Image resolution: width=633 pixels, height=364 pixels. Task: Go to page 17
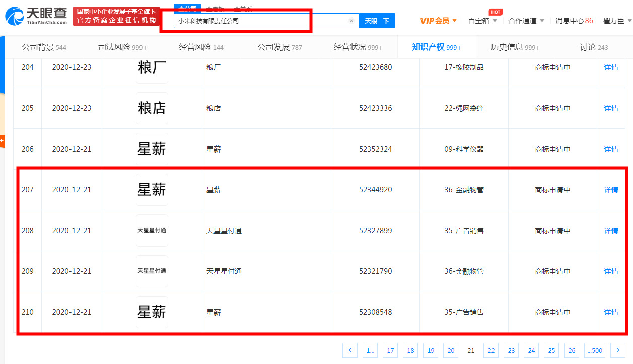[x=390, y=350]
